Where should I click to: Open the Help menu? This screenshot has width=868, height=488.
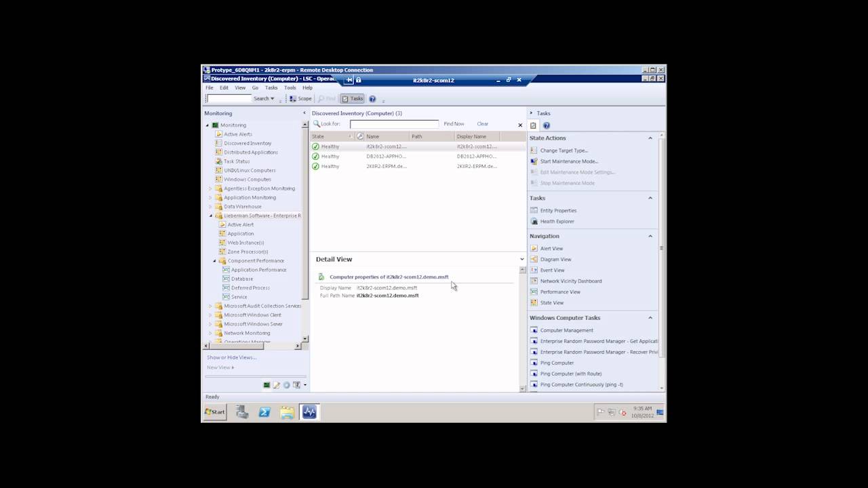point(307,88)
